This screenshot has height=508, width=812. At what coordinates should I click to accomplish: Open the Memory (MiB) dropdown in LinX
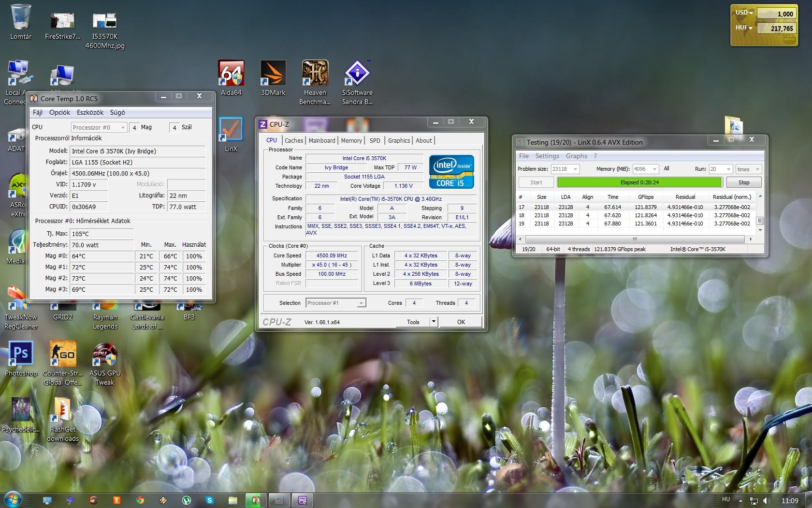click(x=646, y=169)
